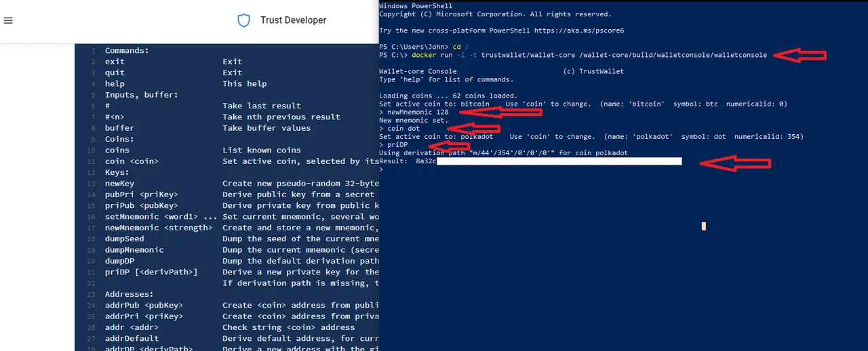Click the 'Windows PowerShell' header text

point(416,6)
